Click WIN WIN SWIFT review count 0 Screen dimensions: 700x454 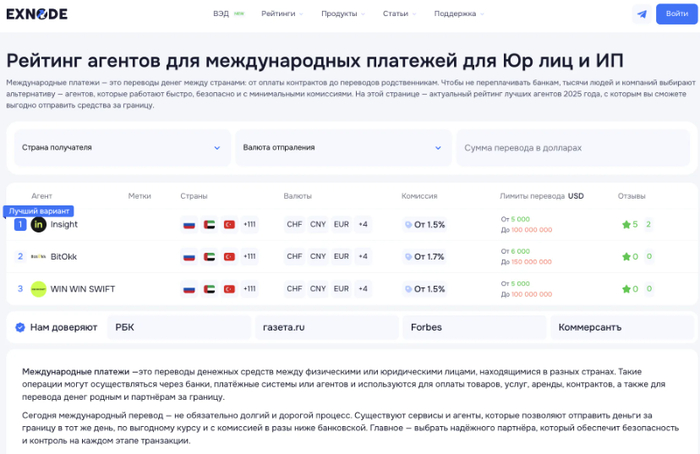pyautogui.click(x=649, y=289)
